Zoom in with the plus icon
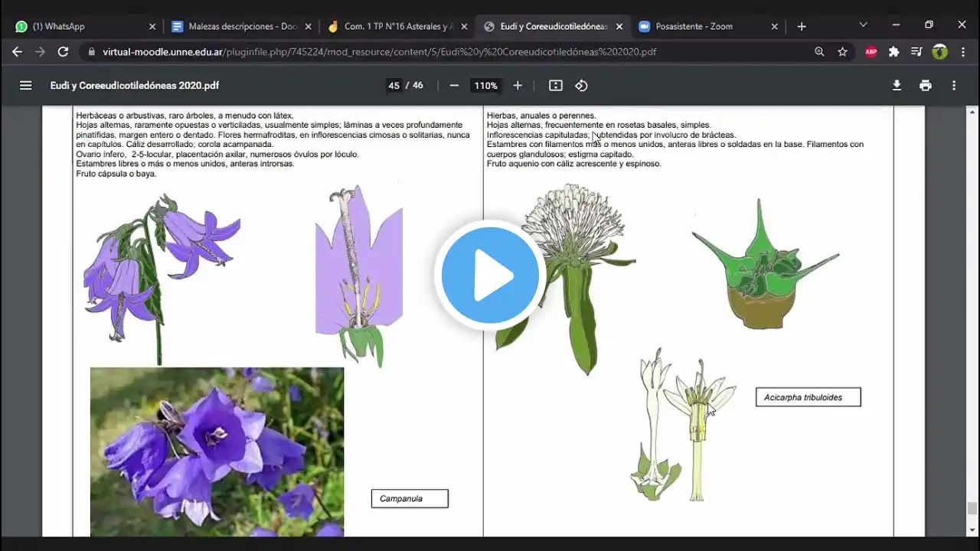Viewport: 980px width, 551px height. click(518, 86)
